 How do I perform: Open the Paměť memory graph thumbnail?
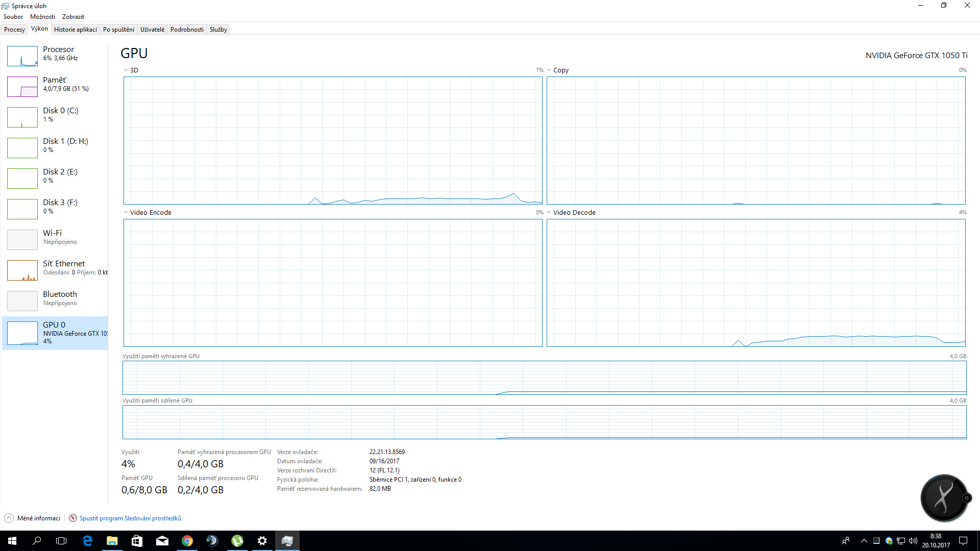tap(22, 87)
